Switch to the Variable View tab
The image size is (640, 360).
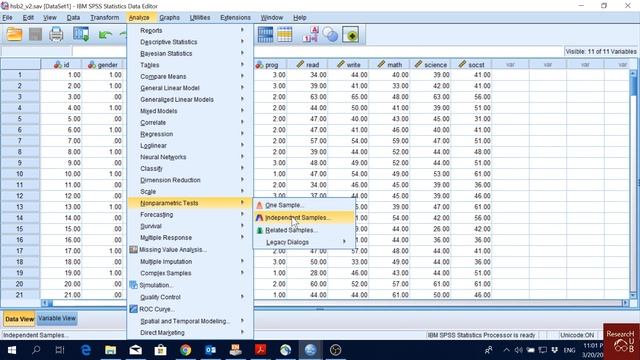click(x=57, y=318)
